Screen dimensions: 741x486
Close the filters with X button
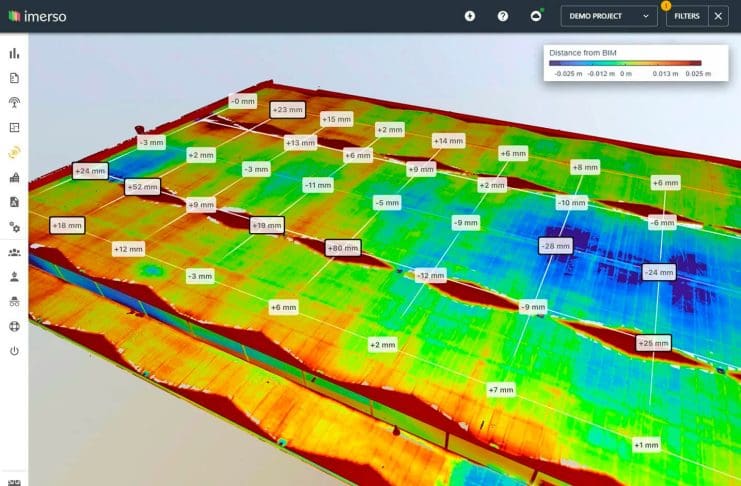pyautogui.click(x=719, y=16)
